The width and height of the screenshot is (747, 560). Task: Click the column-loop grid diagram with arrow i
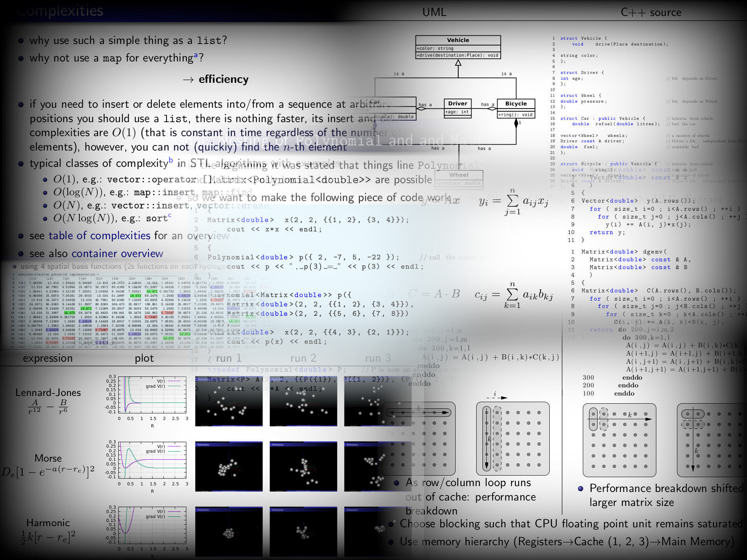click(x=513, y=438)
